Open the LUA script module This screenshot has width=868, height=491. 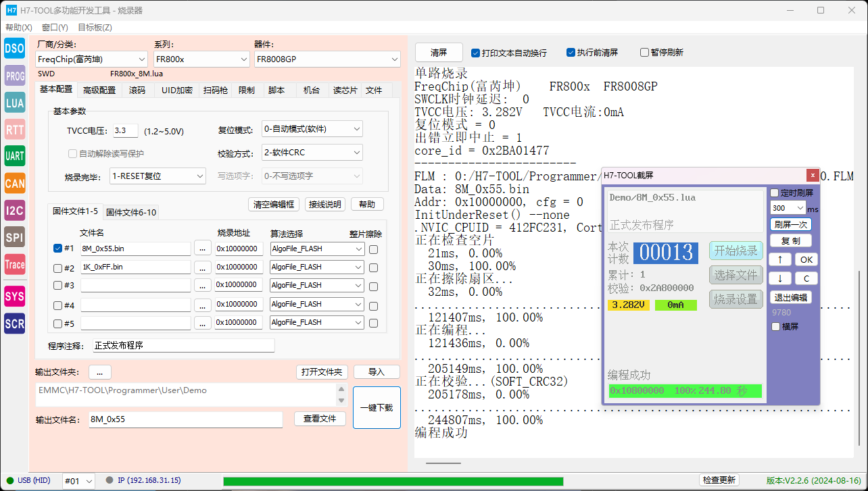pos(14,103)
